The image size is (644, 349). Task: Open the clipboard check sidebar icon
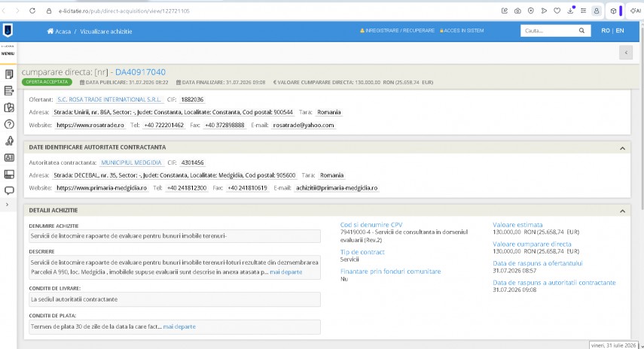click(9, 108)
